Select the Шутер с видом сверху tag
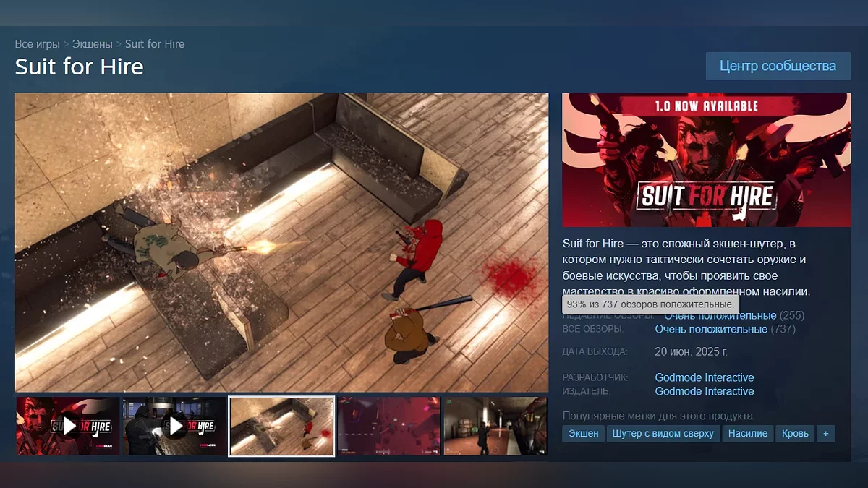The width and height of the screenshot is (868, 488). click(663, 434)
